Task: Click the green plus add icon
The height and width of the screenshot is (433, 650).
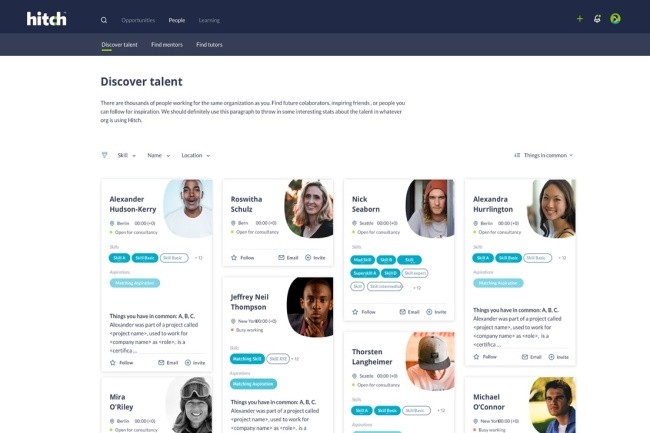Action: coord(580,19)
